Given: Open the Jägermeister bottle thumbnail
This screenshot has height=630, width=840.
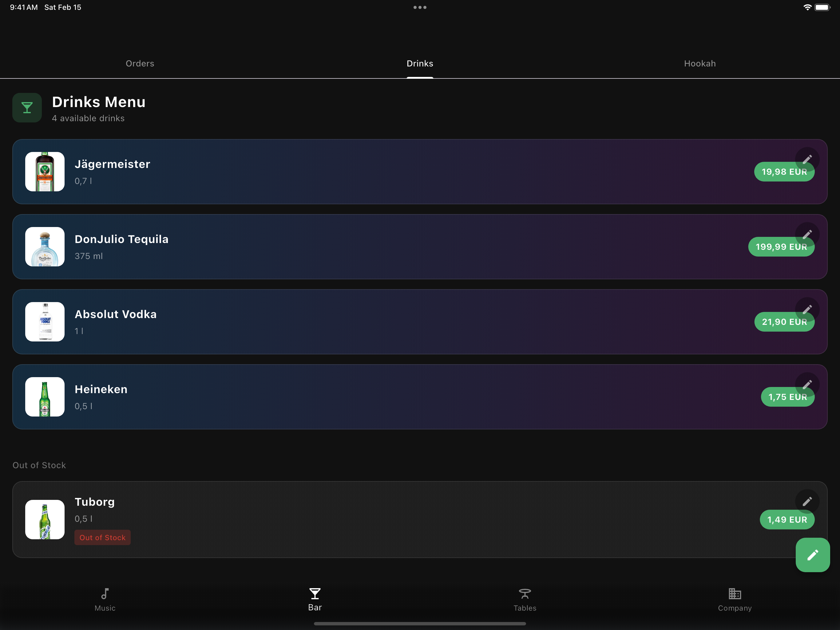Looking at the screenshot, I should tap(45, 172).
